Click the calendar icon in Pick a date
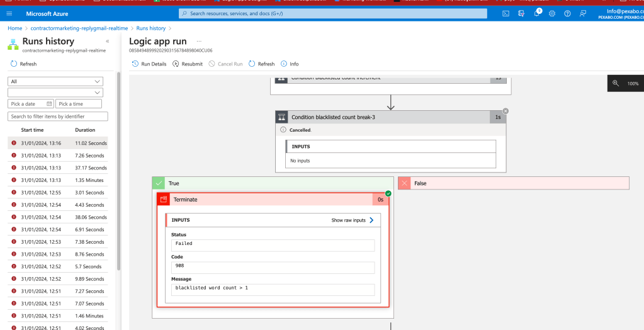This screenshot has height=330, width=644. tap(49, 103)
